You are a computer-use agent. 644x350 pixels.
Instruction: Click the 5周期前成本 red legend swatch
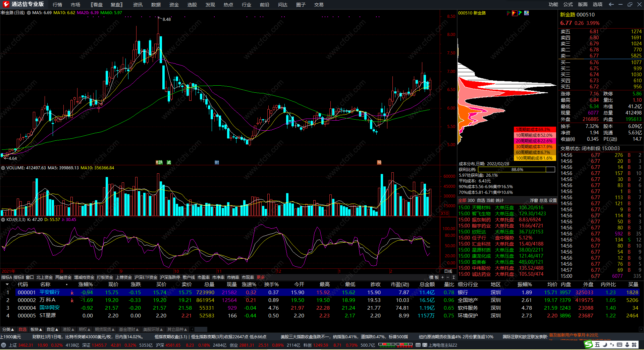point(535,130)
